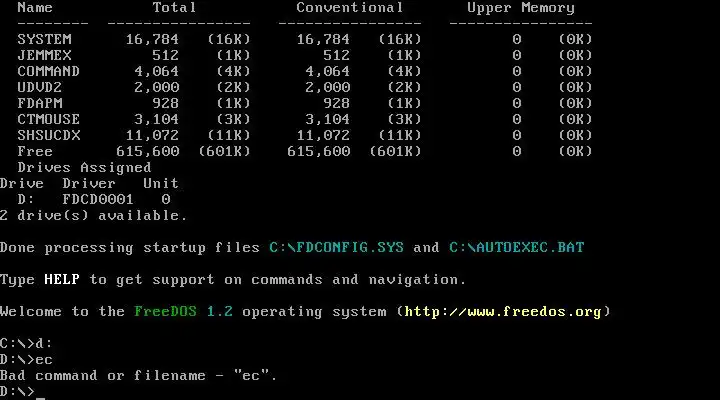Select the SYSTEM row in memory table

coord(304,39)
